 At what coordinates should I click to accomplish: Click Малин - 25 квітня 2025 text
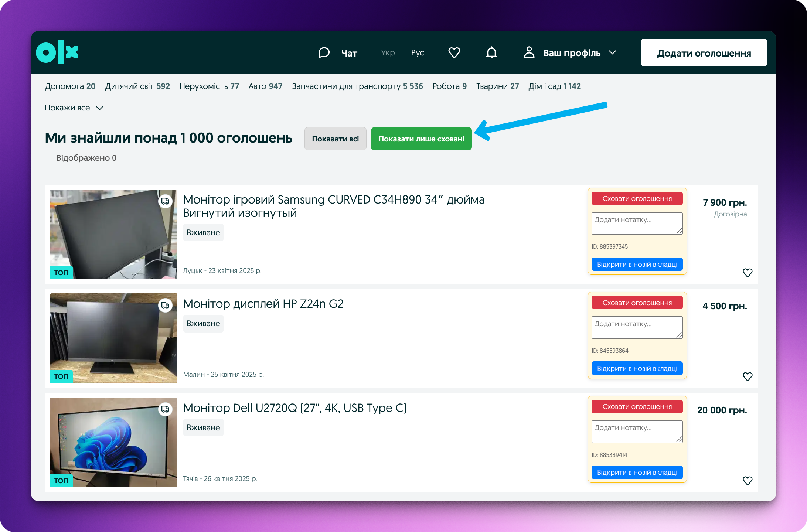pos(224,375)
